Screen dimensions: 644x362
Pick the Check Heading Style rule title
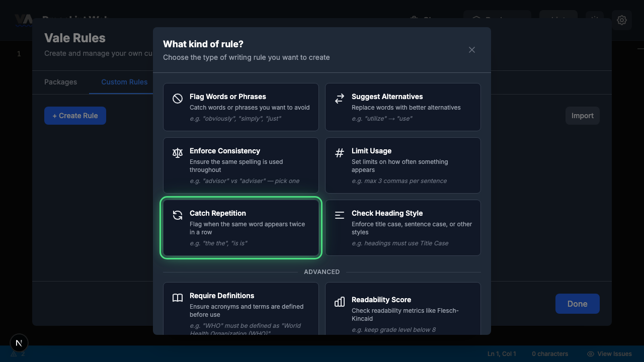pyautogui.click(x=387, y=213)
